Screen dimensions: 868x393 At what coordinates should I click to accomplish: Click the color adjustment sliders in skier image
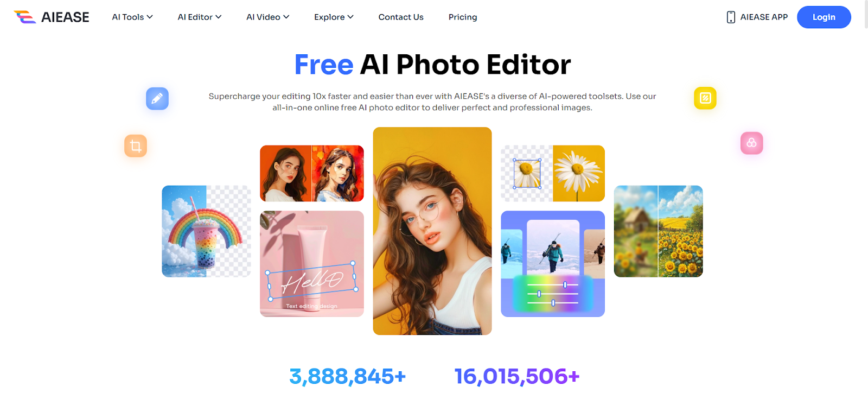(553, 294)
